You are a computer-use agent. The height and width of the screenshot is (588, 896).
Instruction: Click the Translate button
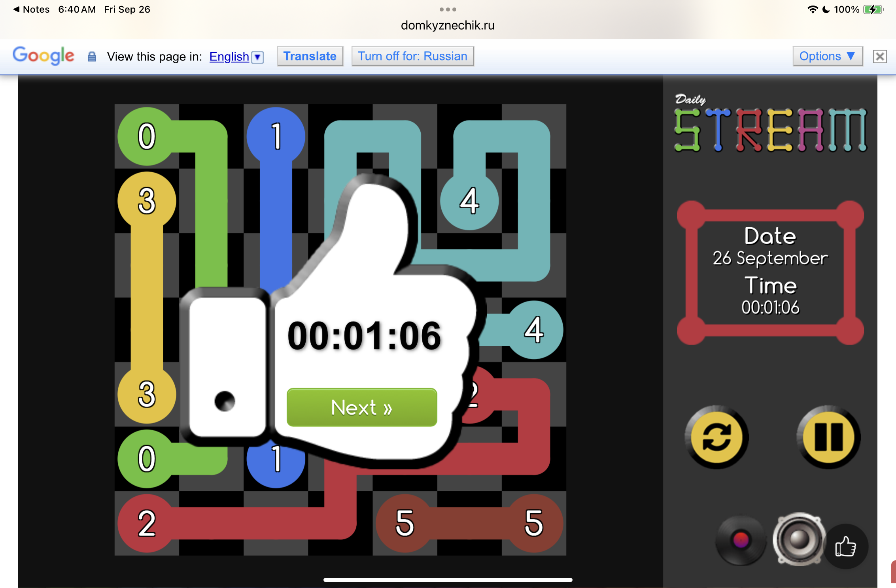coord(310,56)
